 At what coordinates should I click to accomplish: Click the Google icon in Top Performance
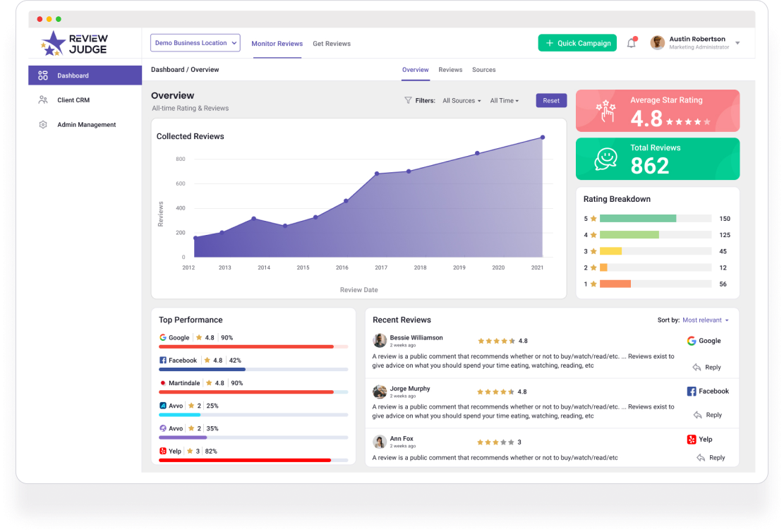[162, 337]
